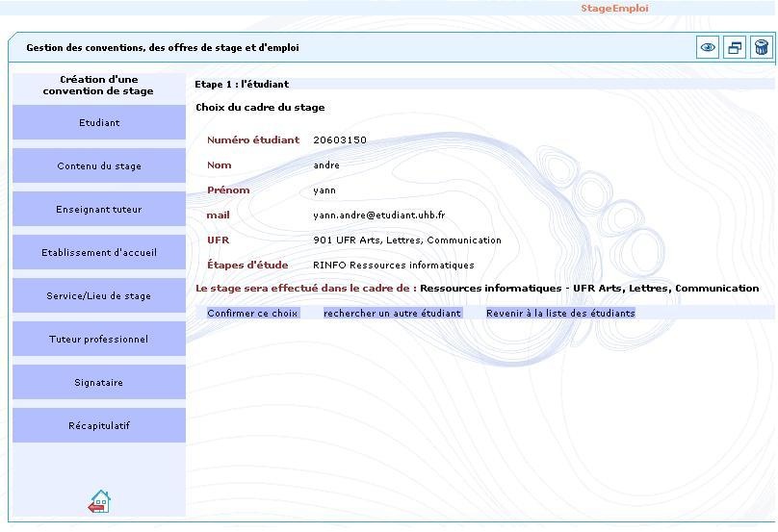778x532 pixels.
Task: Click Confirmer ce choix
Action: click(252, 313)
